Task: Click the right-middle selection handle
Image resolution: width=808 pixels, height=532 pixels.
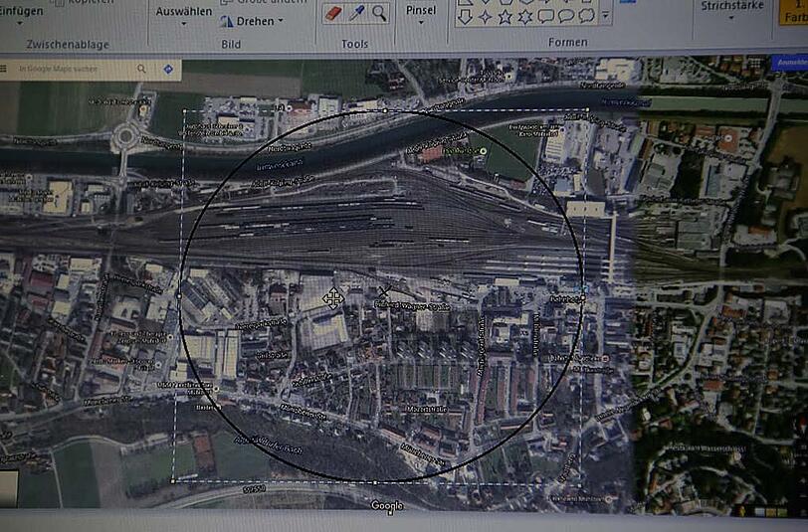Action: (x=583, y=297)
